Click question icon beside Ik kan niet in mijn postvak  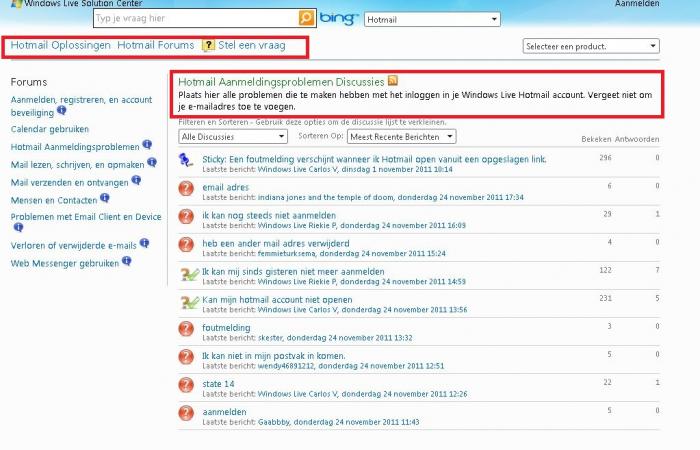pyautogui.click(x=186, y=357)
